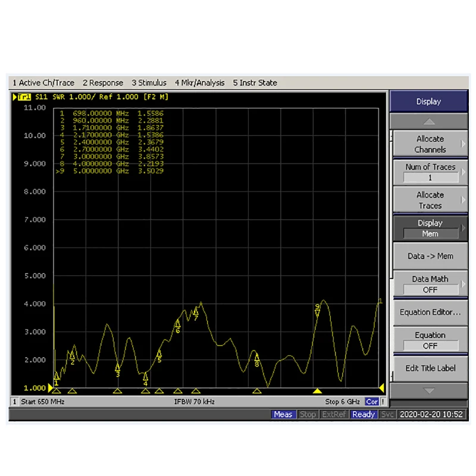This screenshot has width=476, height=476.
Task: Expand Display submenu arrow
Action: (x=463, y=228)
